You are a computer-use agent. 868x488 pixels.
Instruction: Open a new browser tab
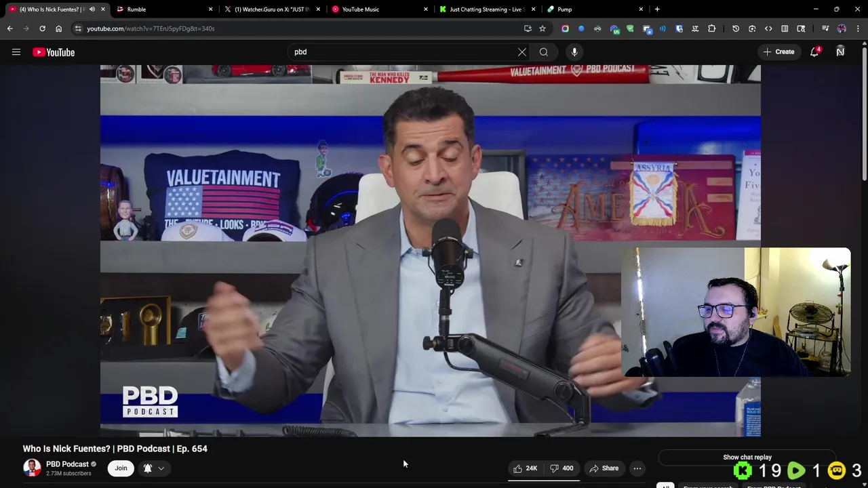657,9
